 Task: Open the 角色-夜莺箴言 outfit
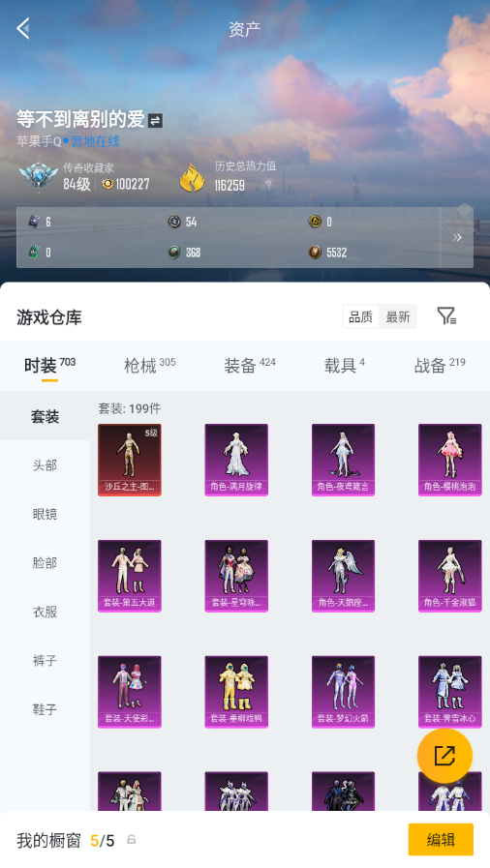pyautogui.click(x=343, y=460)
